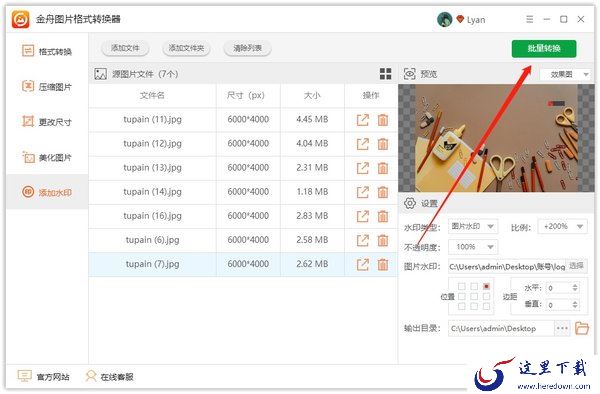Click the 输出目录 path field
Image resolution: width=600 pixels, height=394 pixels.
501,329
